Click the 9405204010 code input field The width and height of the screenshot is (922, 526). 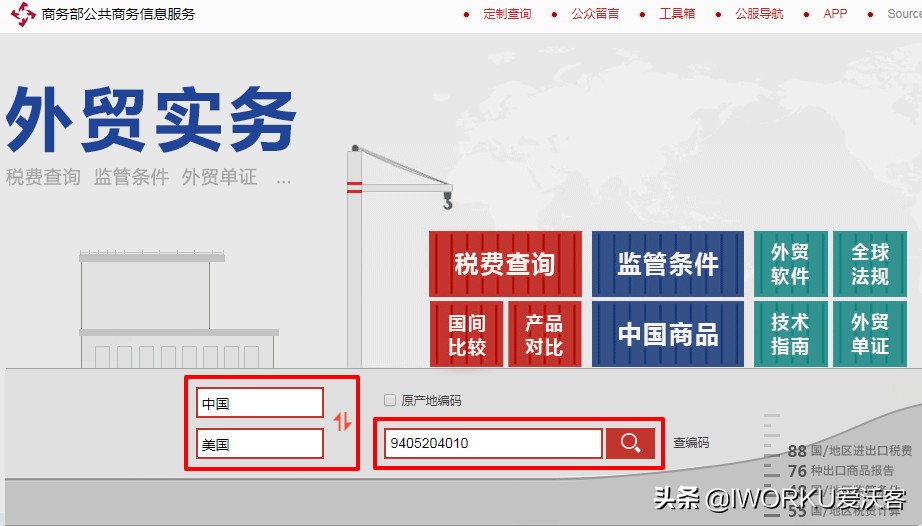[493, 443]
